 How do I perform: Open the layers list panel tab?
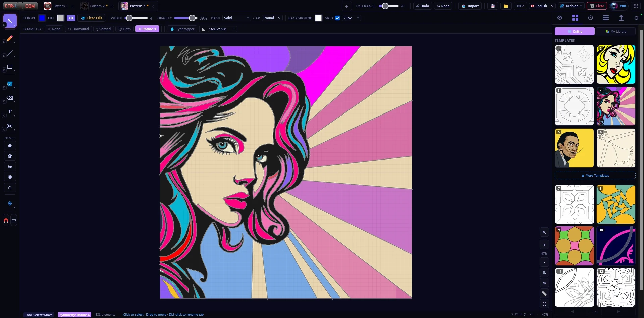pos(606,18)
